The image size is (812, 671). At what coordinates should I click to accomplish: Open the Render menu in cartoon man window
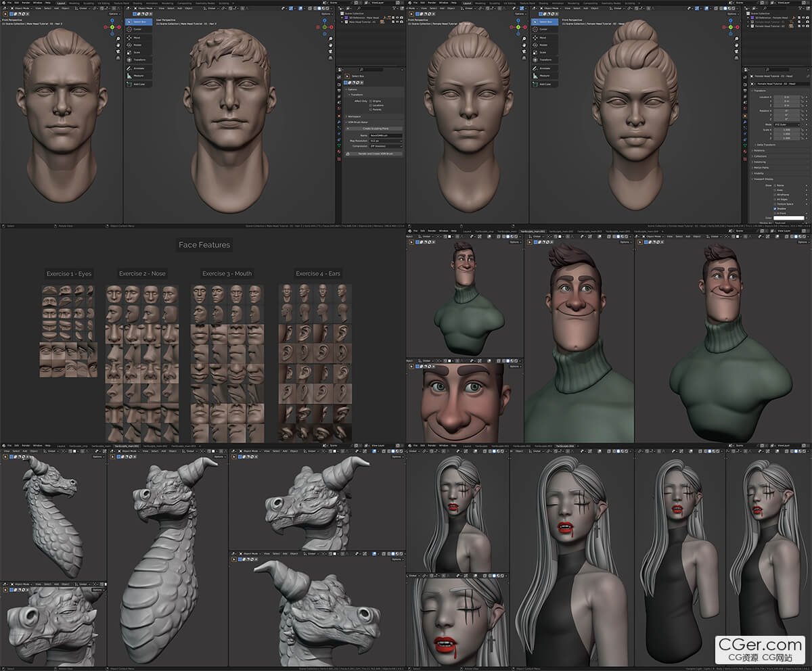tap(431, 231)
